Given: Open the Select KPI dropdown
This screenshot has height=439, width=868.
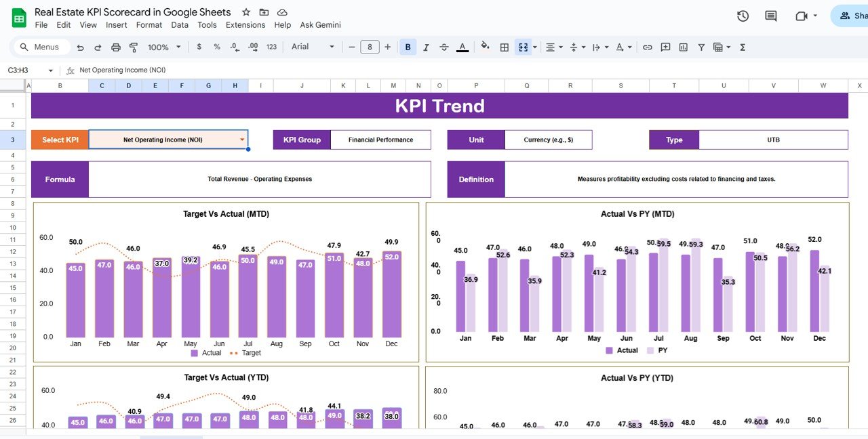Looking at the screenshot, I should click(241, 140).
